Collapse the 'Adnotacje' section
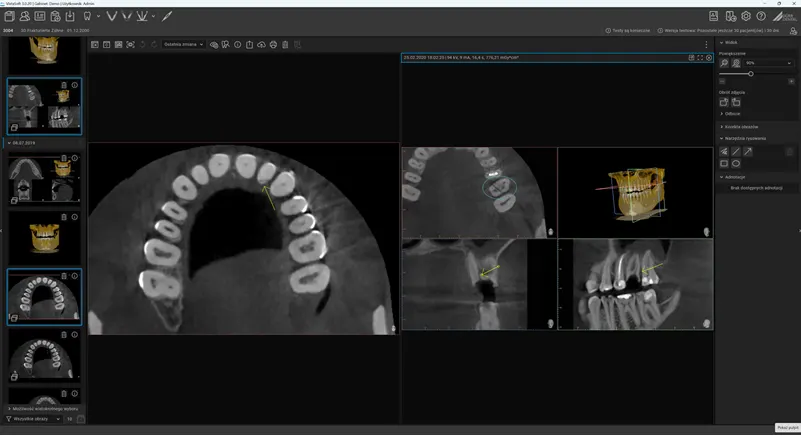Screen dimensions: 801x436 tap(732, 177)
